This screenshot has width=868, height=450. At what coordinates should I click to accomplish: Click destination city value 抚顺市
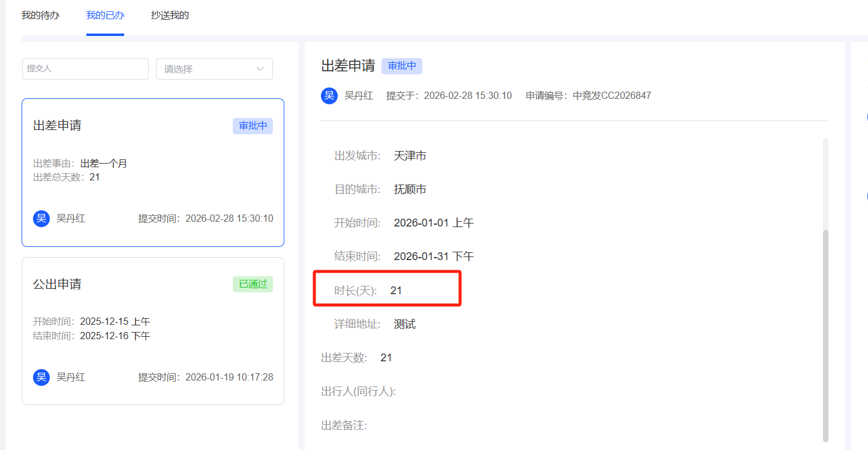coord(410,189)
